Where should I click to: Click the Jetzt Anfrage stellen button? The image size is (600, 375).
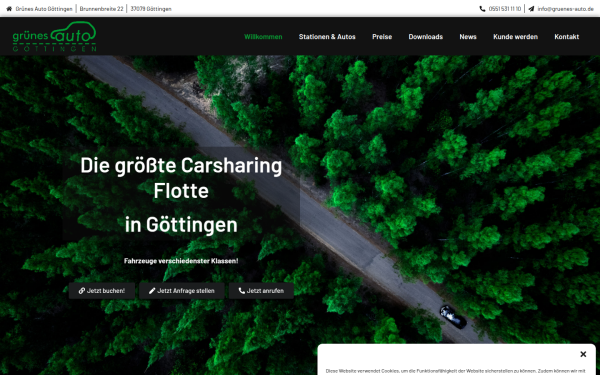click(x=182, y=291)
